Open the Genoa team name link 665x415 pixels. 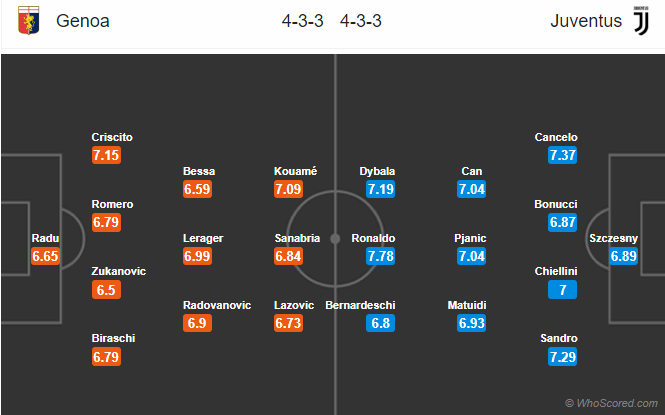(x=84, y=21)
